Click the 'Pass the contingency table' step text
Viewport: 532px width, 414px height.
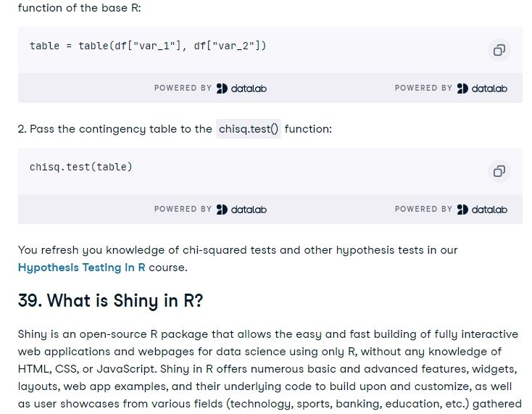115,129
